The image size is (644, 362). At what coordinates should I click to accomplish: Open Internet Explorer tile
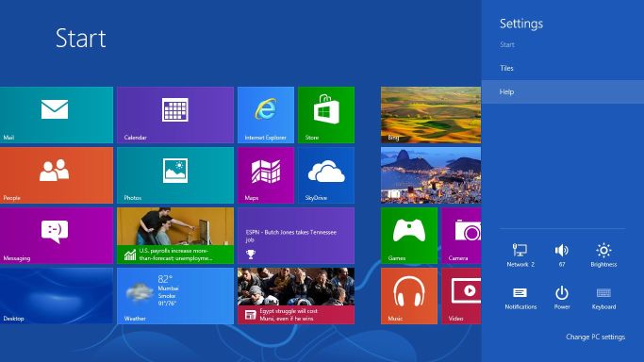266,115
